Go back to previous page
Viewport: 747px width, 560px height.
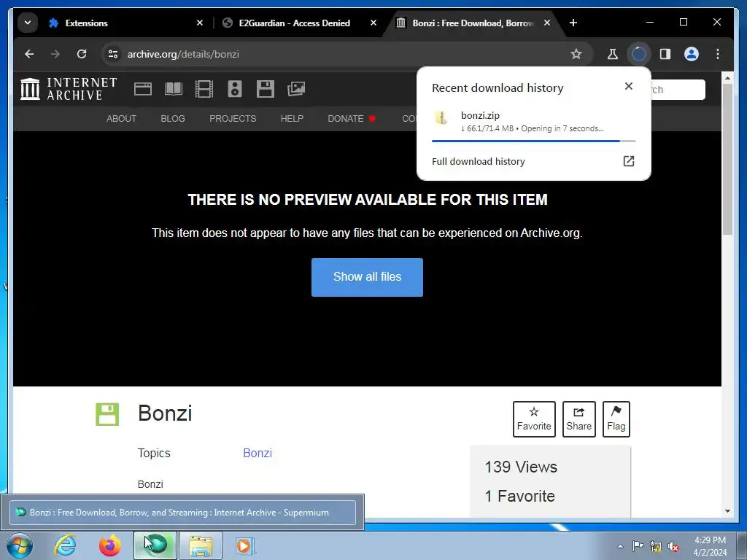click(29, 54)
